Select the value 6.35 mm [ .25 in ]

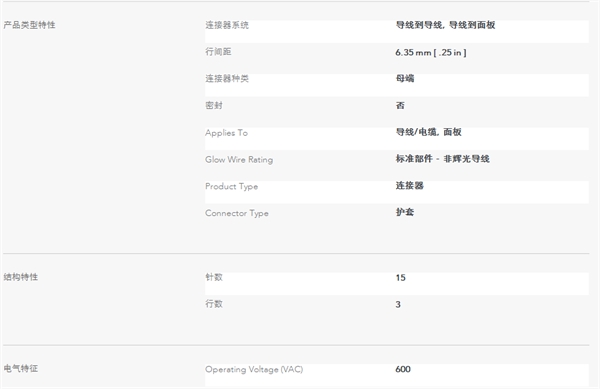click(431, 52)
